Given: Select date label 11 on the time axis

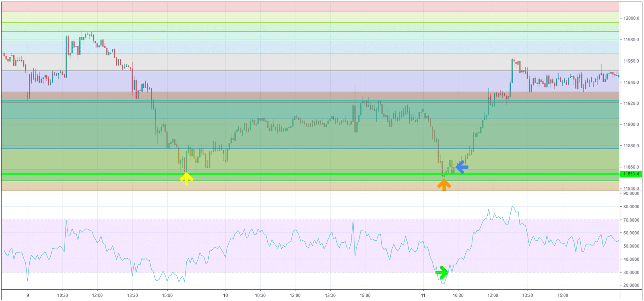Looking at the screenshot, I should click(423, 296).
